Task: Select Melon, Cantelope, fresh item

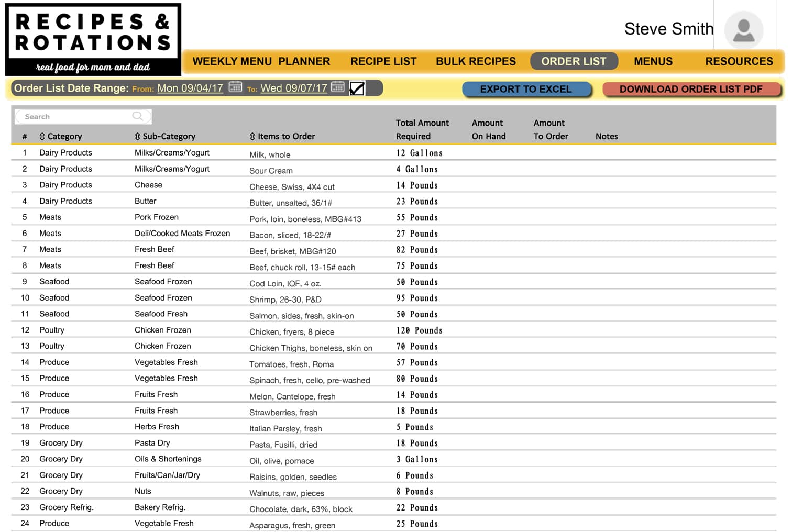Action: pos(292,396)
